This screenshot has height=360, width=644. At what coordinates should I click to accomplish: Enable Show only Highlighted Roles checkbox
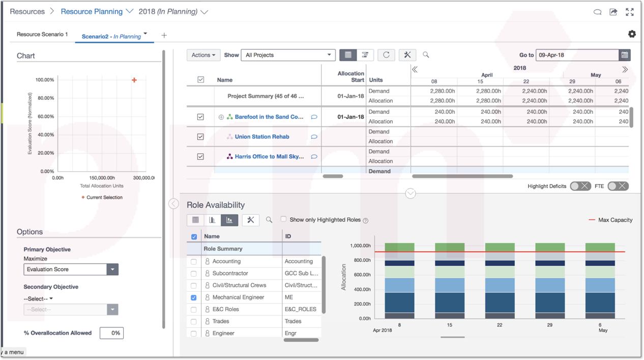pyautogui.click(x=283, y=219)
